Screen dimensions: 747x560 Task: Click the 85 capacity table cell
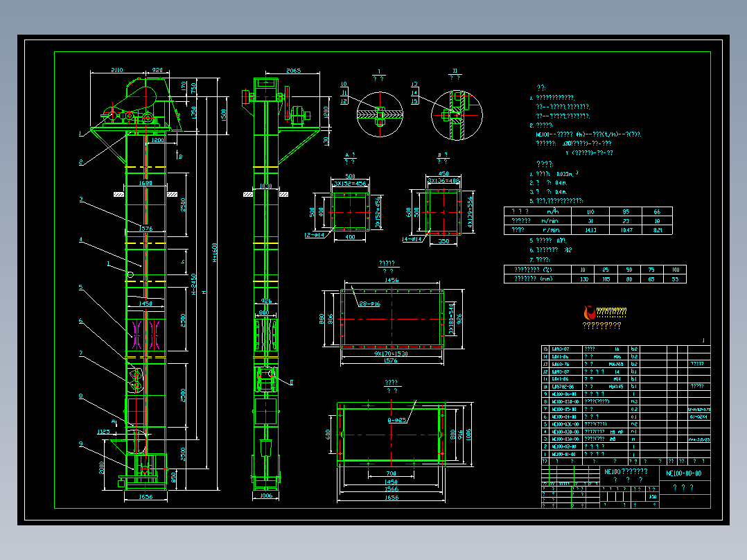(626, 211)
